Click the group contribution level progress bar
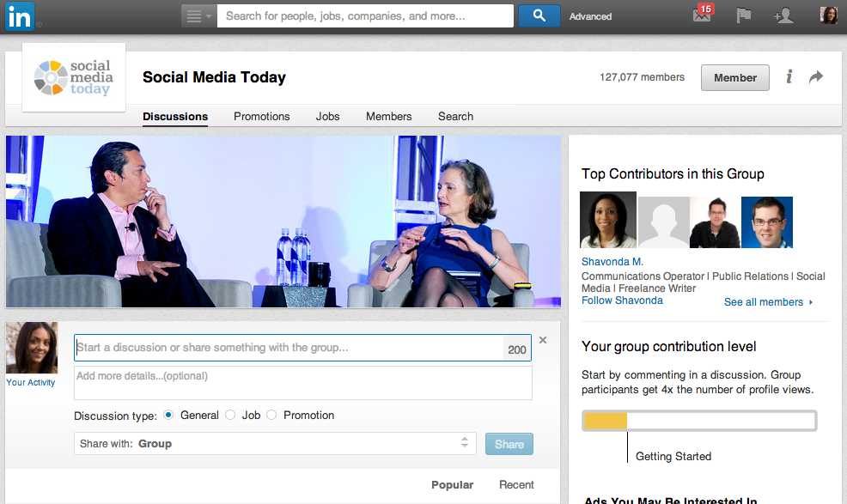 coord(699,421)
